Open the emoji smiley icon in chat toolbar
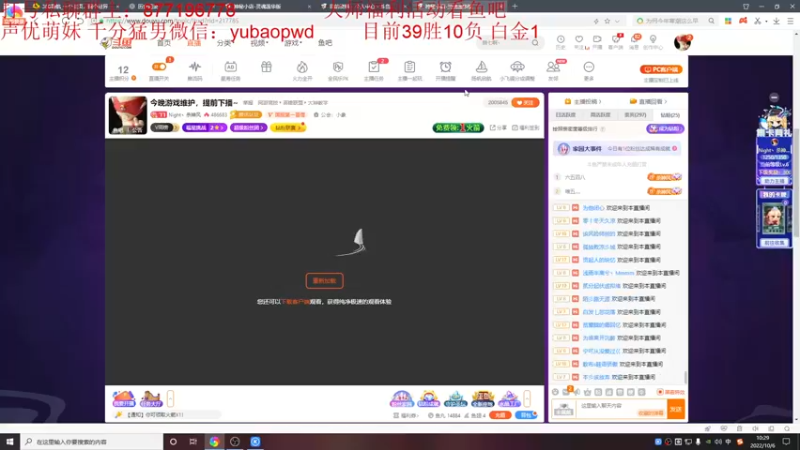 pyautogui.click(x=556, y=392)
